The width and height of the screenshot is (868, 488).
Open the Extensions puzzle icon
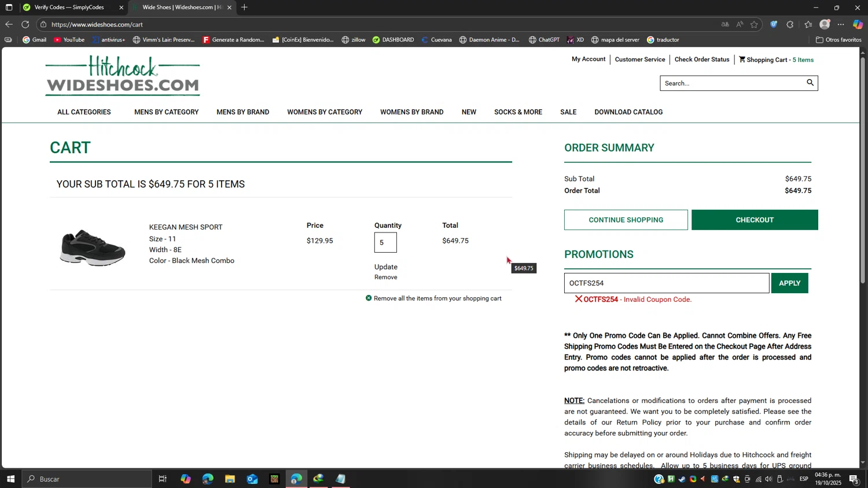[x=790, y=24]
